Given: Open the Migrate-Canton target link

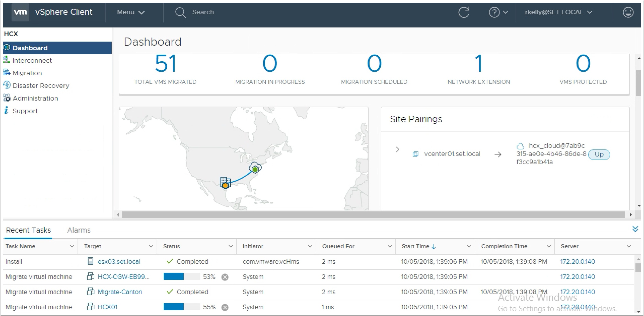Looking at the screenshot, I should point(120,292).
